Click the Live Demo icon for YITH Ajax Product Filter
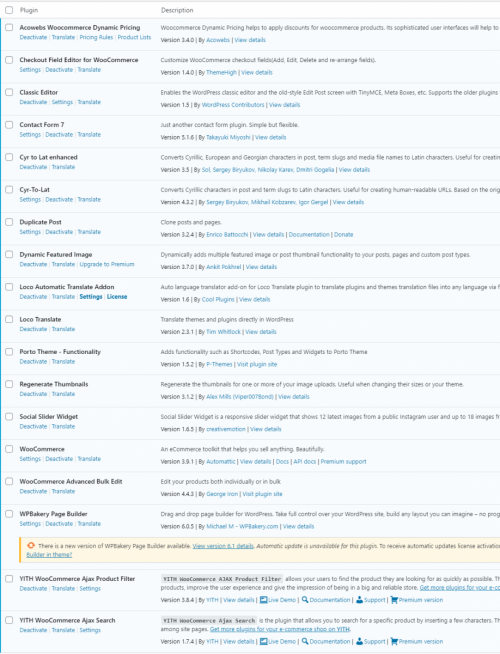Image resolution: width=500 pixels, height=654 pixels. (x=263, y=600)
